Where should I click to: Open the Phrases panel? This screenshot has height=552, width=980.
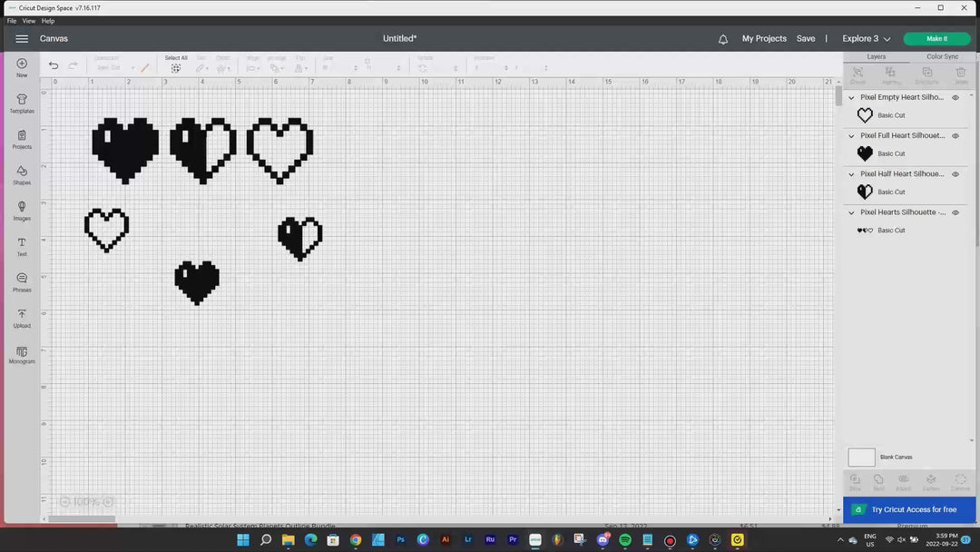[x=21, y=282]
